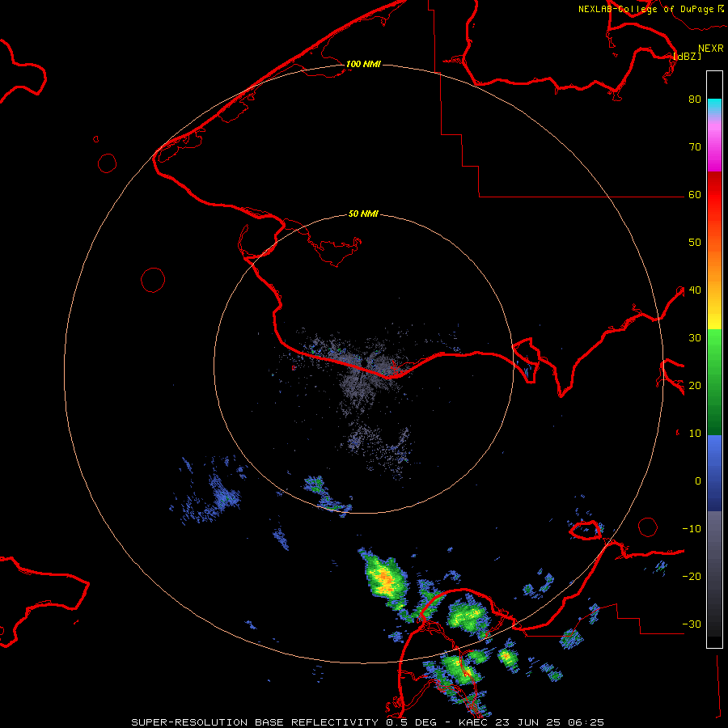Viewport: 728px width, 728px height.
Task: Click the -10 value on the dBZ scale
Action: tap(692, 529)
